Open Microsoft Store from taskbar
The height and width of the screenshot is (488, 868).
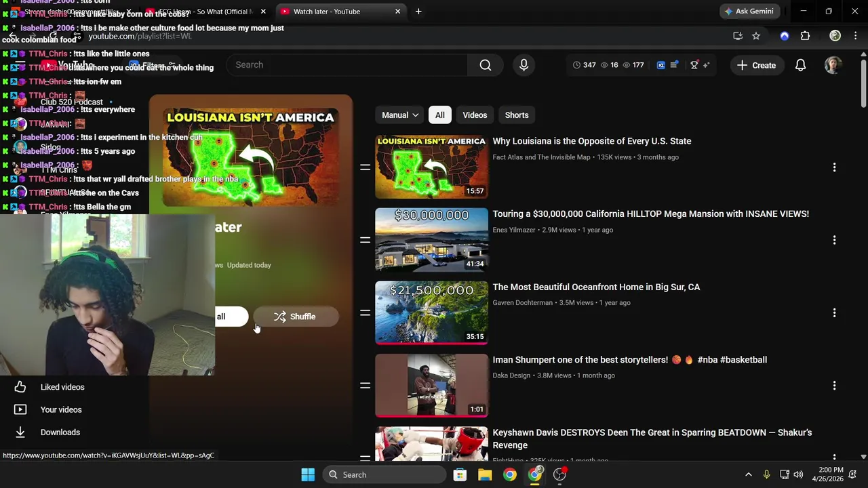[x=460, y=474]
